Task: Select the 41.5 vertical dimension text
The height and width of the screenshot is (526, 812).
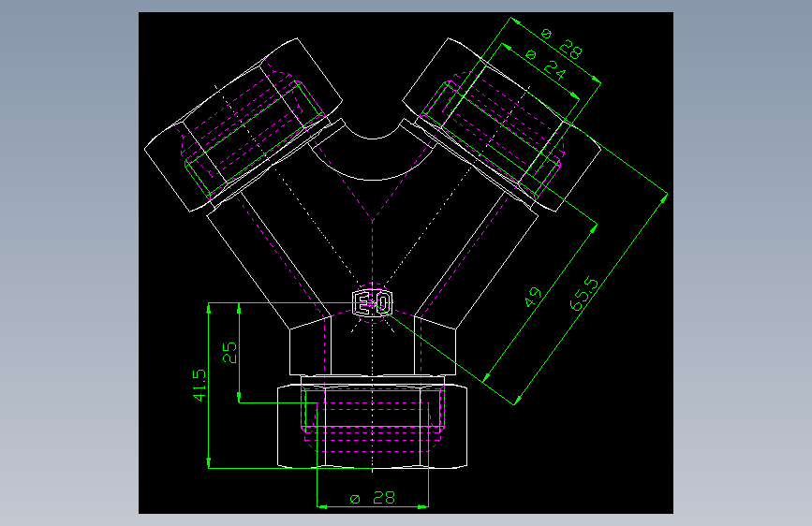Action: click(199, 386)
